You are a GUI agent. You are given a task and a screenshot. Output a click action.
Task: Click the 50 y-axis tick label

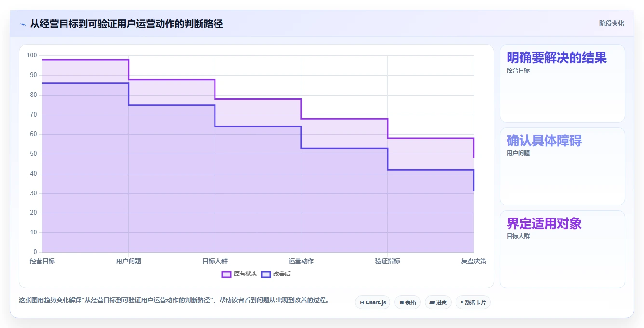tap(33, 154)
